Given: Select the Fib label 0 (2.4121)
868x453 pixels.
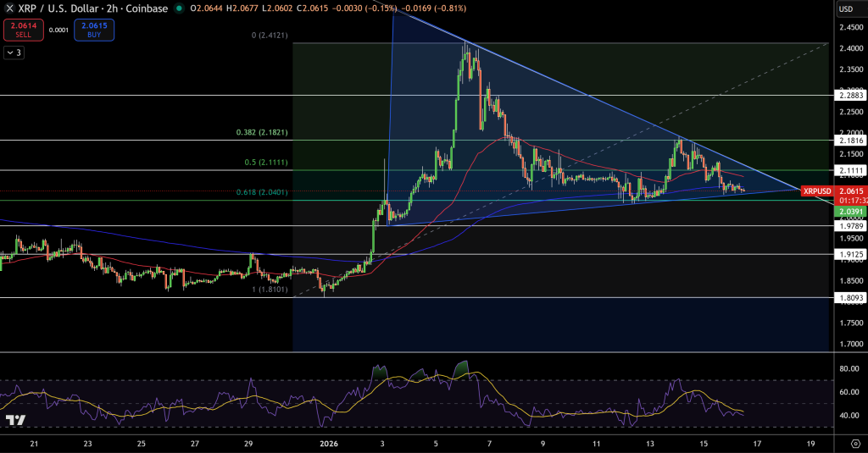Looking at the screenshot, I should click(x=270, y=36).
